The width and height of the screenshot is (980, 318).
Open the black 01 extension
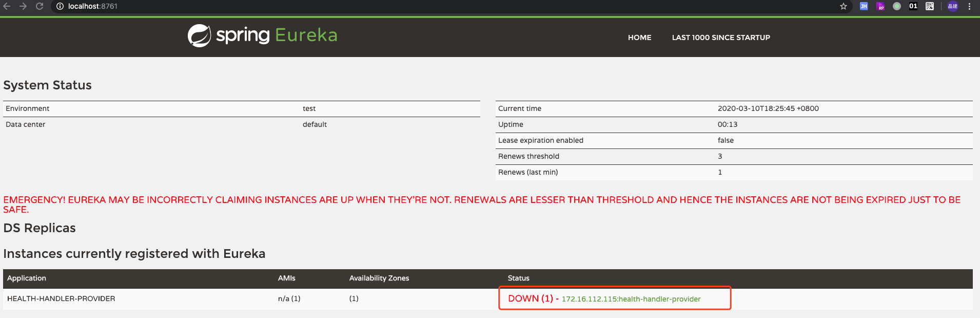tap(913, 6)
